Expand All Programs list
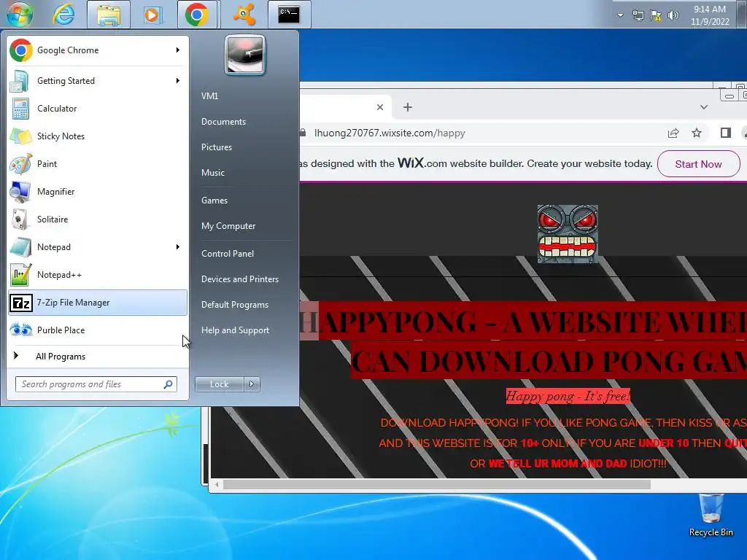This screenshot has height=560, width=747. [x=98, y=356]
